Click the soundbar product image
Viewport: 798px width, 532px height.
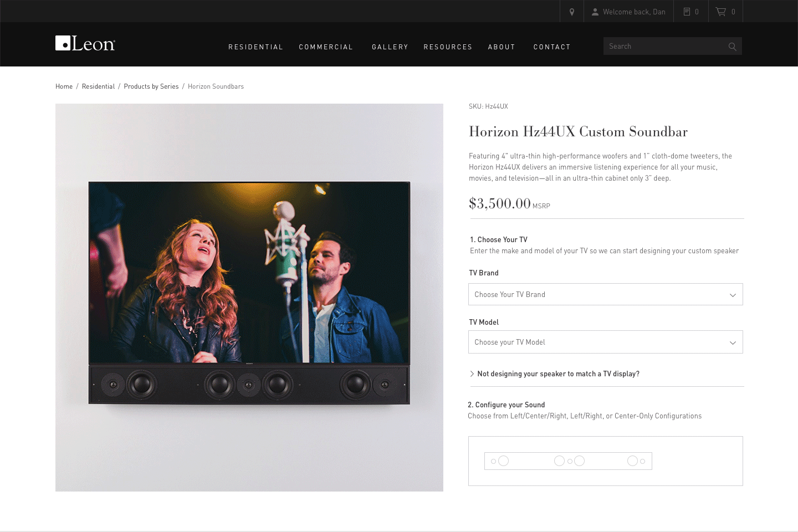[x=249, y=298]
